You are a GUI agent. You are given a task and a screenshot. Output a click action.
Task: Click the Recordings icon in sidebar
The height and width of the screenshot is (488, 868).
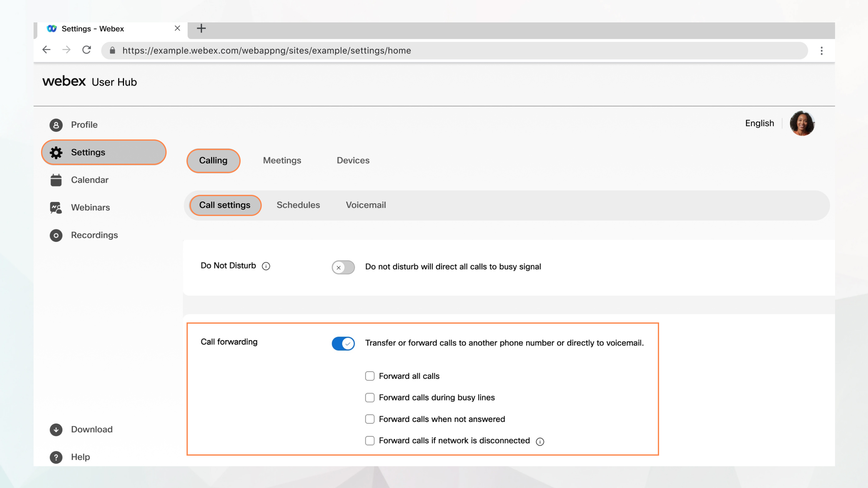(x=55, y=234)
